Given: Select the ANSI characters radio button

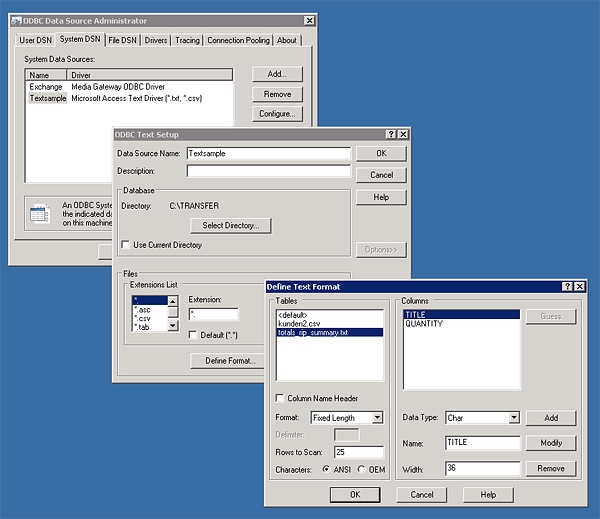Looking at the screenshot, I should (326, 468).
